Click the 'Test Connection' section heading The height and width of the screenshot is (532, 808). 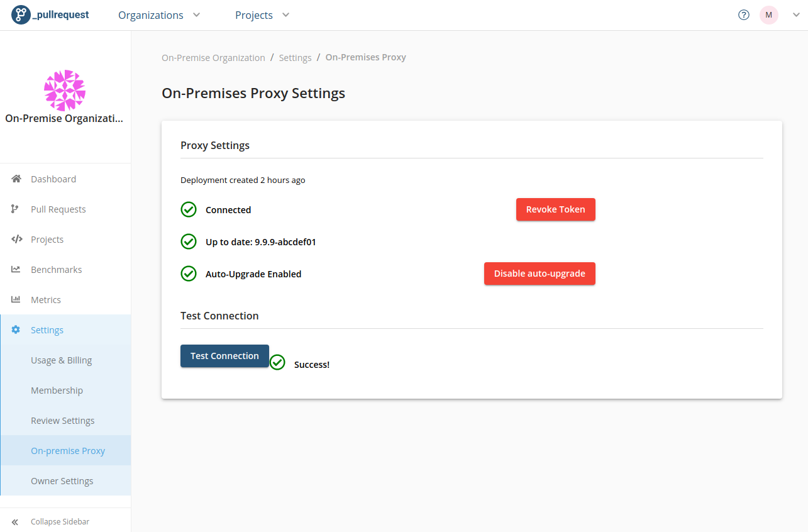pos(219,316)
